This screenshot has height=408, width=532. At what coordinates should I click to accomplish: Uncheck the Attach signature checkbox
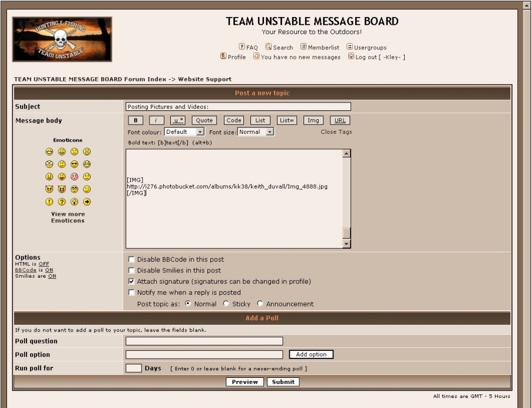[131, 282]
